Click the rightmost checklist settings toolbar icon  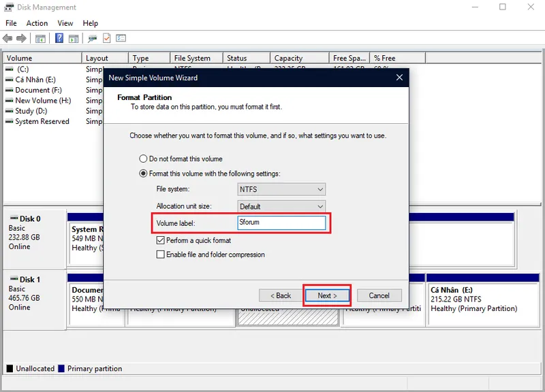click(122, 39)
